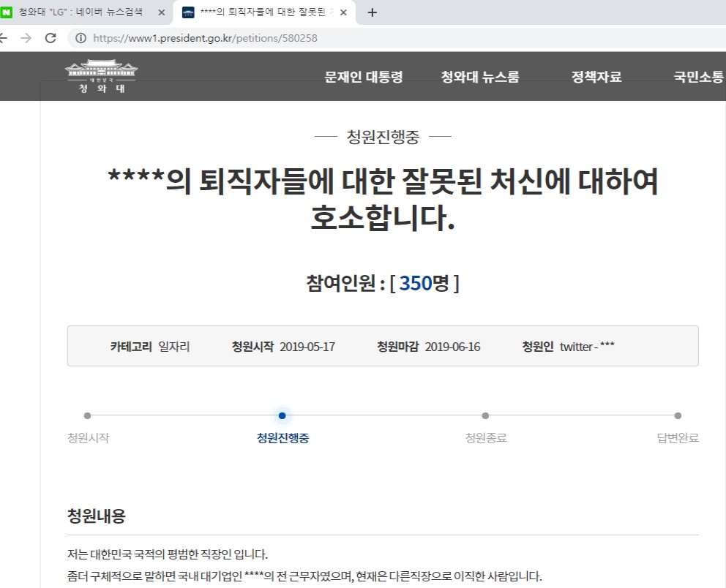Click the 답변완료 progress step dot
Image resolution: width=726 pixels, height=588 pixels.
tap(678, 415)
